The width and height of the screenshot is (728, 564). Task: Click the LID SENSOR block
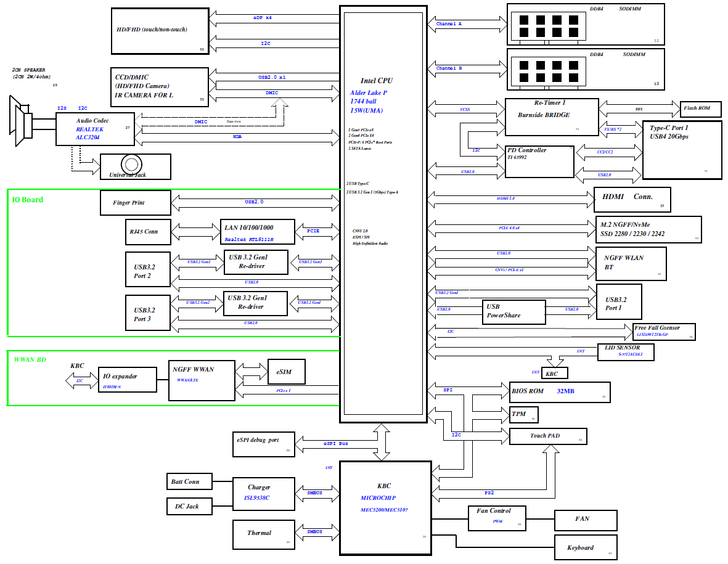coord(626,352)
